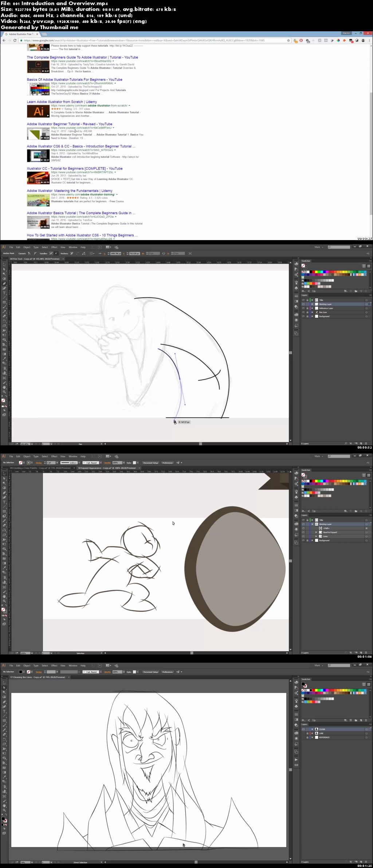Select the Selection tool in Expand Appearance frame

[4, 474]
